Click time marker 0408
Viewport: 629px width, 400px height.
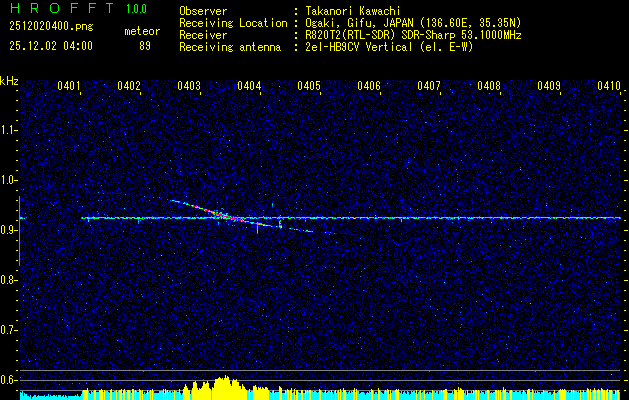click(489, 86)
